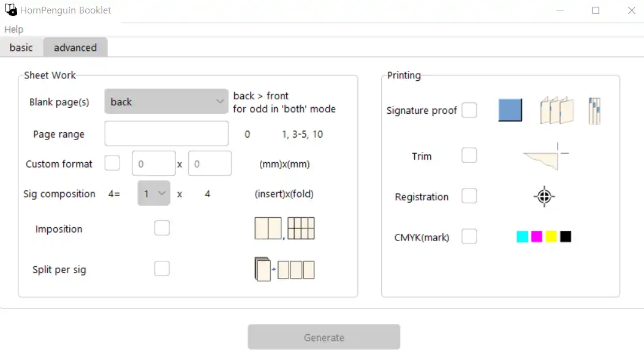Click the split per signature icon
644x363 pixels.
click(285, 269)
